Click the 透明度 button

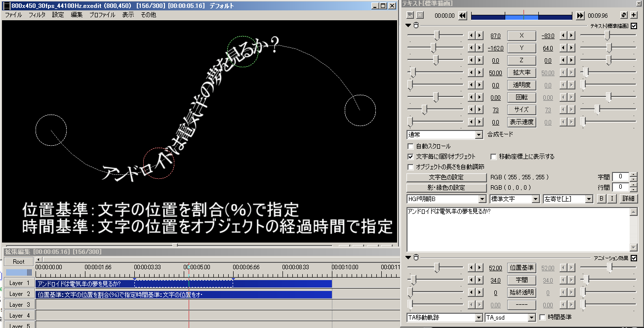(x=522, y=85)
